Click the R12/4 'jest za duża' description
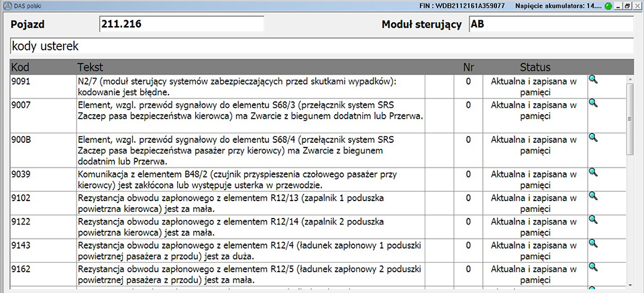The image size is (644, 293). (x=250, y=250)
